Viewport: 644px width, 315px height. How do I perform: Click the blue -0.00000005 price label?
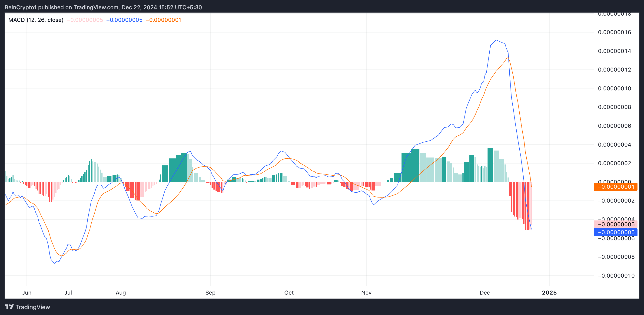click(x=615, y=232)
